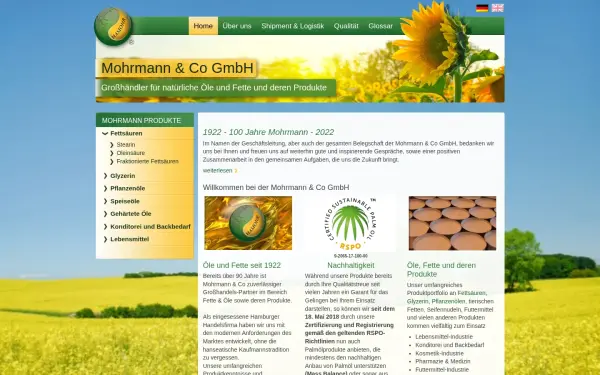Follow the Glyzerin link in portfolio text
The height and width of the screenshot is (375, 600).
pyautogui.click(x=417, y=302)
